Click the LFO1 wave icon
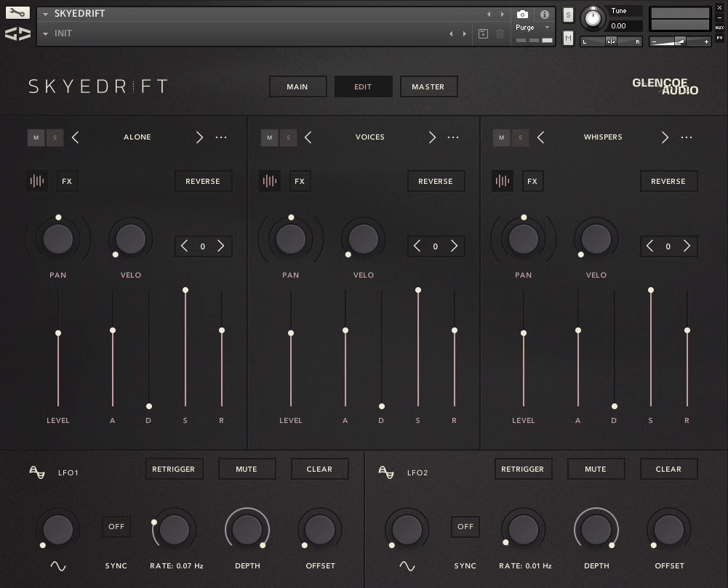Viewport: 728px width, 588px height. click(x=37, y=472)
